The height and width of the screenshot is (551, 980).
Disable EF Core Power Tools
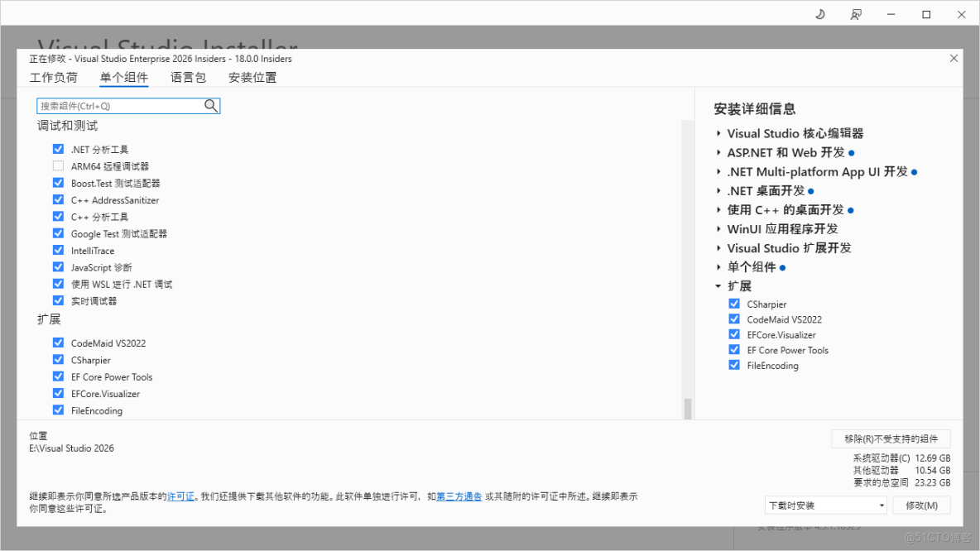[58, 376]
